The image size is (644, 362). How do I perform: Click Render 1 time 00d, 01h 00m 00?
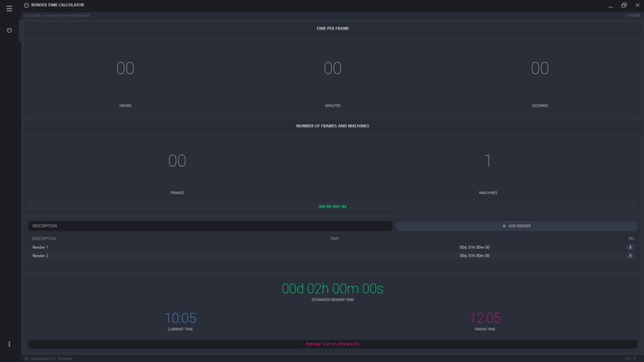point(474,247)
